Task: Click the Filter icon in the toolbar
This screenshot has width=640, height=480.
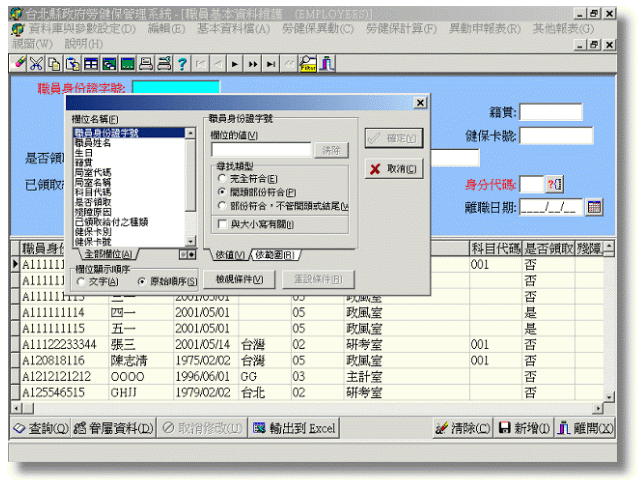Action: (308, 64)
